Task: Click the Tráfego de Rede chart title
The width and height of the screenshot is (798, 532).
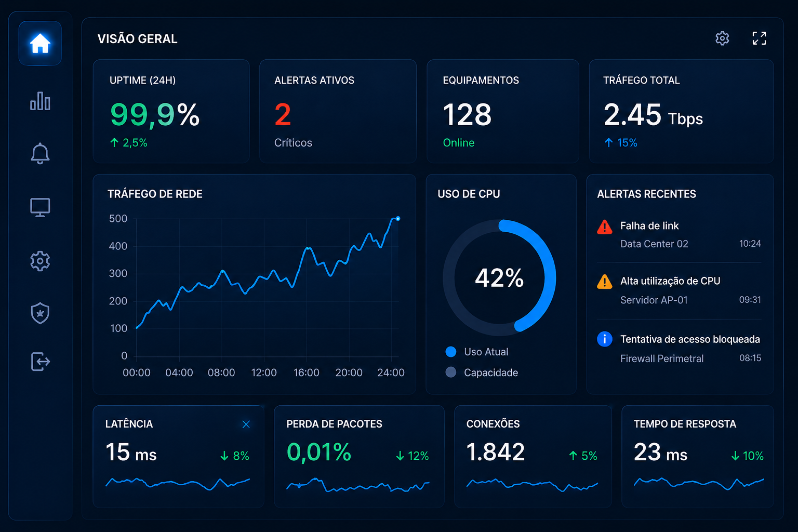Action: [x=155, y=194]
